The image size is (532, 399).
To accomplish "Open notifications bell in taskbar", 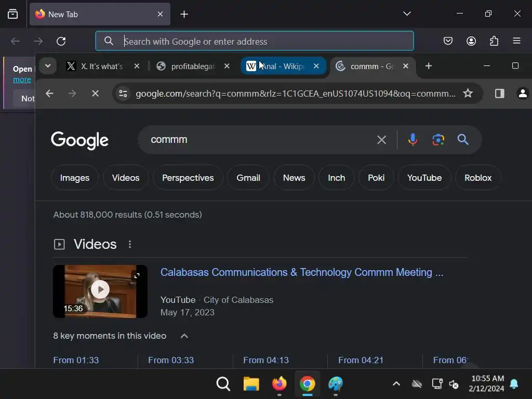I will [514, 384].
